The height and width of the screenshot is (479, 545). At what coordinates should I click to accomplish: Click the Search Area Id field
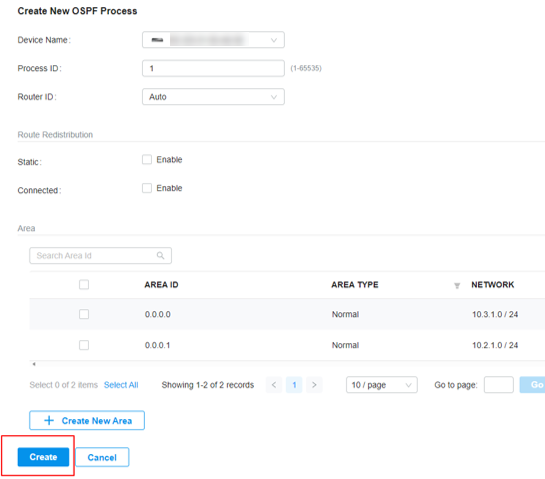click(x=100, y=255)
